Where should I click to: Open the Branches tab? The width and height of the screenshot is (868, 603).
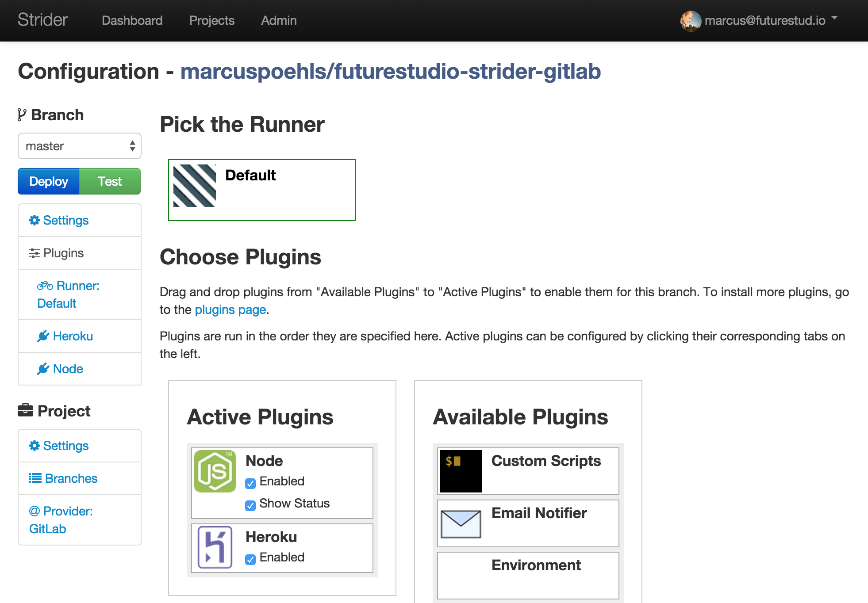pyautogui.click(x=80, y=478)
